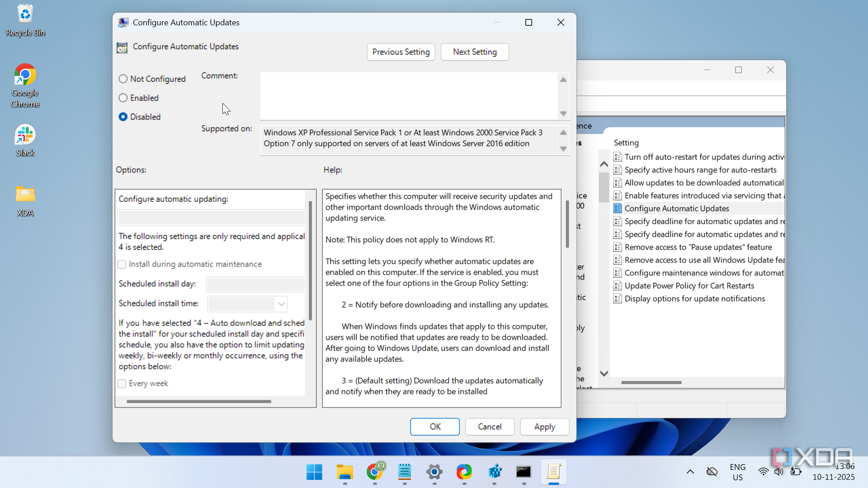Open the active Group Policy Editor taskbar icon
This screenshot has width=868, height=488.
pos(554,472)
